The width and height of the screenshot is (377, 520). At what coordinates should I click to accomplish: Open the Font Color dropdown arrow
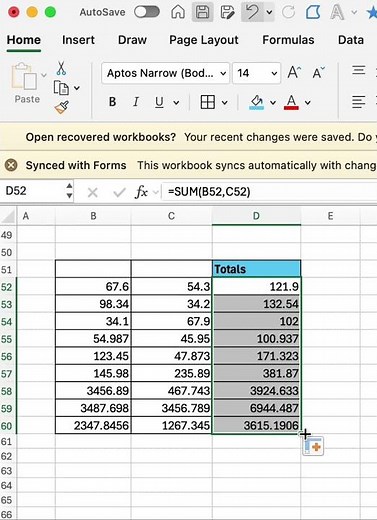(308, 102)
